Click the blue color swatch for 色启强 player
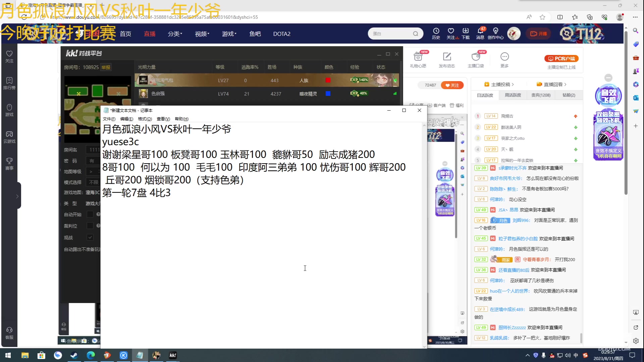Viewport: 644px width, 362px height. [328, 94]
